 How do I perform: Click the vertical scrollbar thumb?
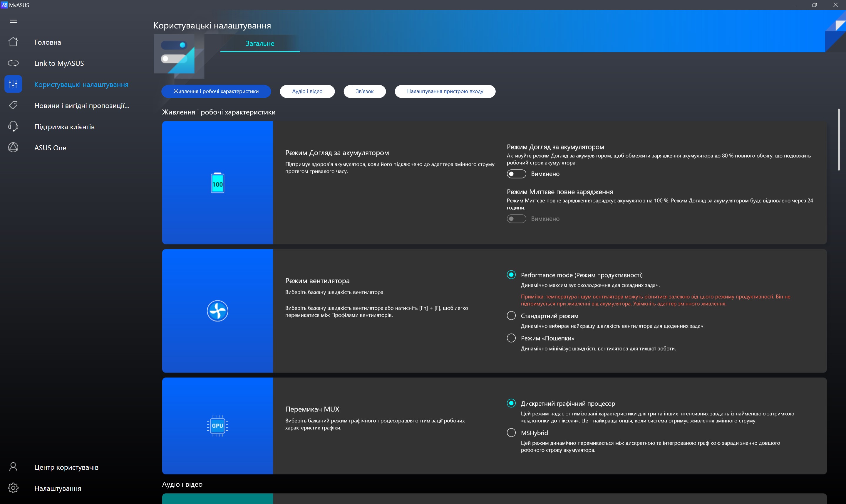(x=839, y=139)
